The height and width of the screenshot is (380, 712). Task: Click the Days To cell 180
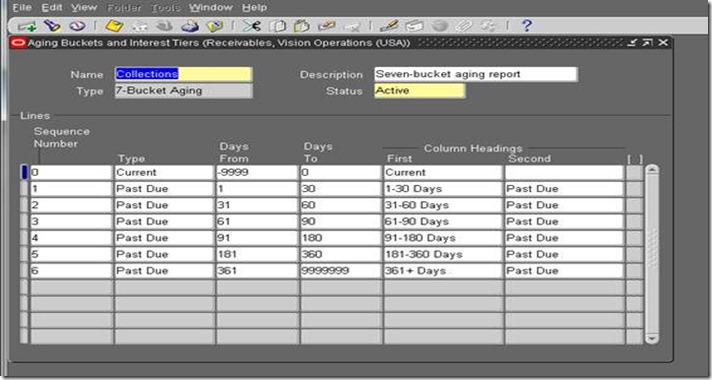pos(341,238)
